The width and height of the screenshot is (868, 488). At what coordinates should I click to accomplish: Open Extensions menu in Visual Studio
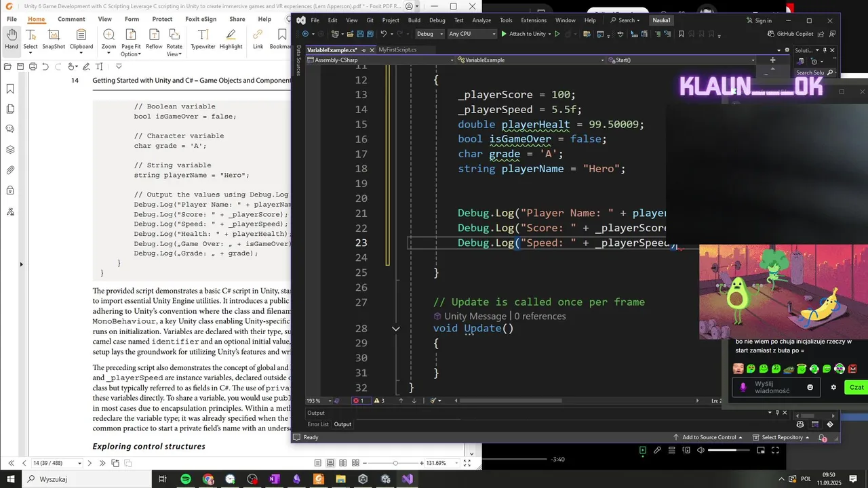534,20
